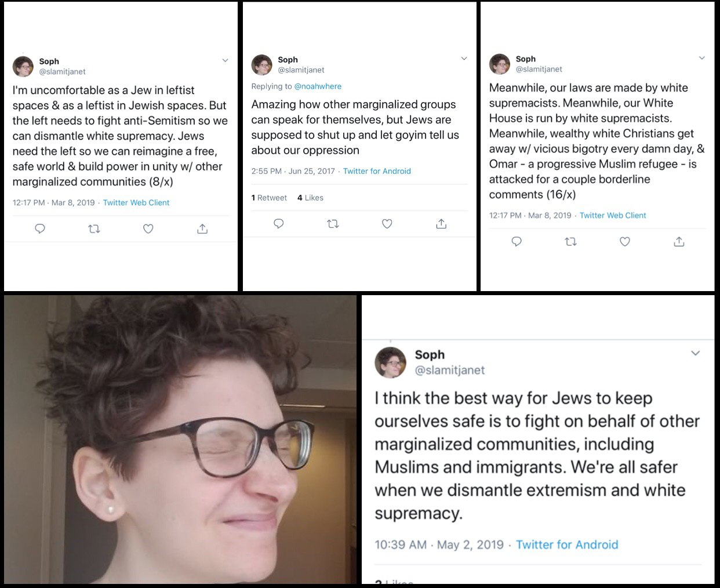Retweet the white supremacists (16/x) tweet
Screen dimensions: 720x588
coord(571,241)
